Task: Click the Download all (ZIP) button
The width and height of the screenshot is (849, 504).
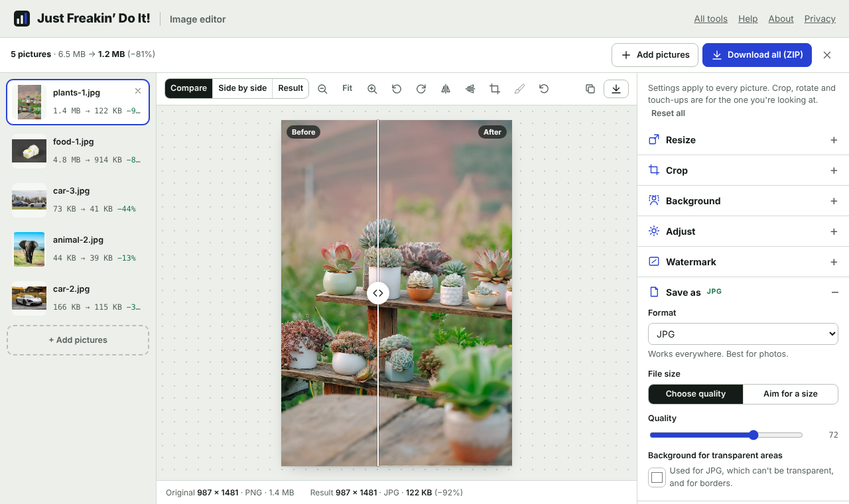Action: [757, 55]
